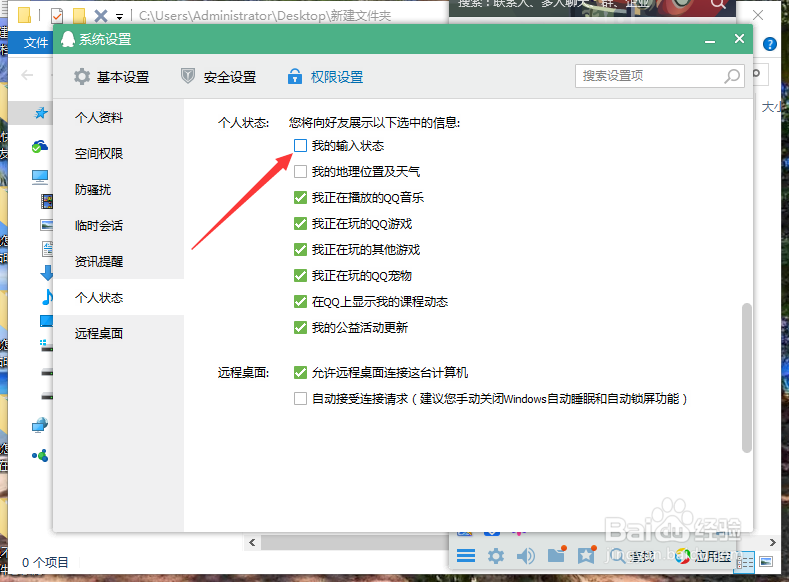The image size is (789, 582).
Task: Open QQ favorites star icon
Action: [587, 554]
